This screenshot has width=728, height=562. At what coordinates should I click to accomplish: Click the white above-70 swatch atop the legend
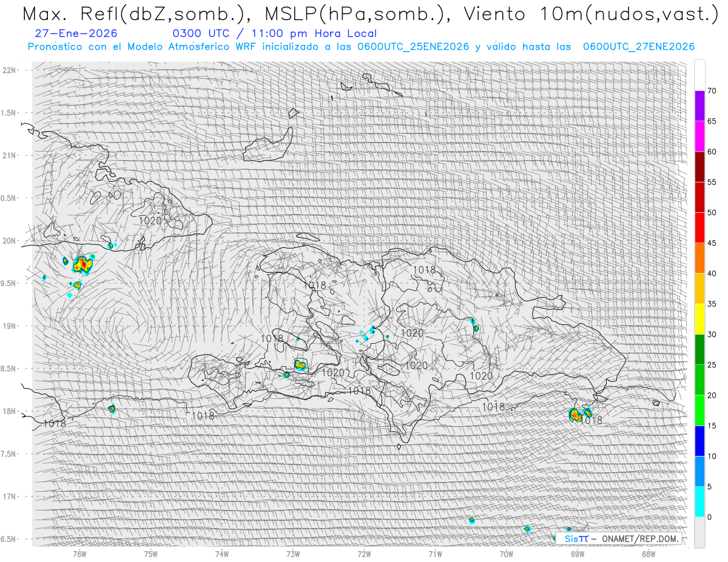(699, 76)
